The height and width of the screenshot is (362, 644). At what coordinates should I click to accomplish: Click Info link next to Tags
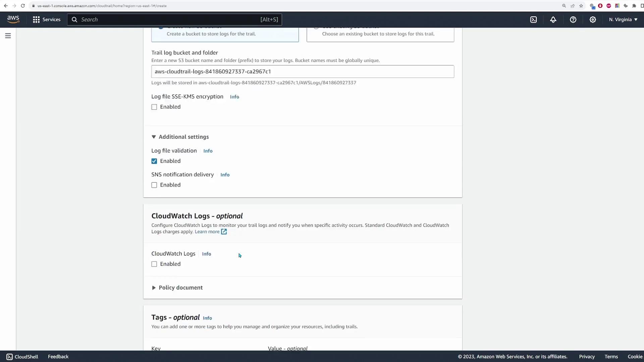[207, 318]
